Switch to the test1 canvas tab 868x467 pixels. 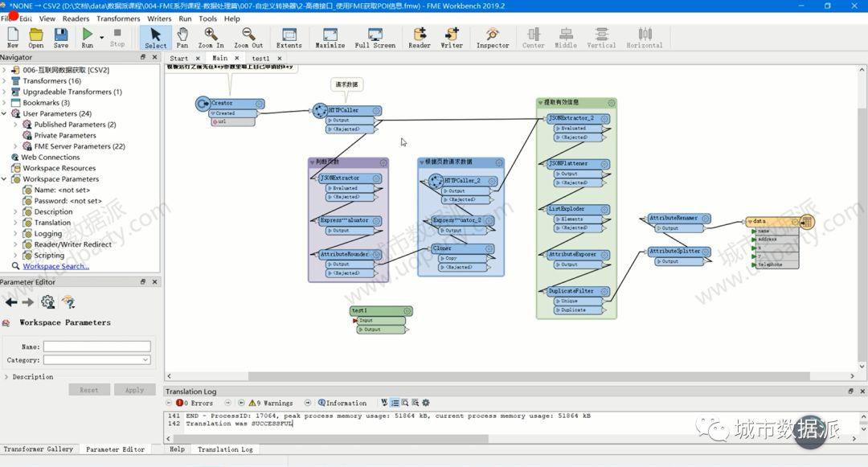click(x=260, y=58)
